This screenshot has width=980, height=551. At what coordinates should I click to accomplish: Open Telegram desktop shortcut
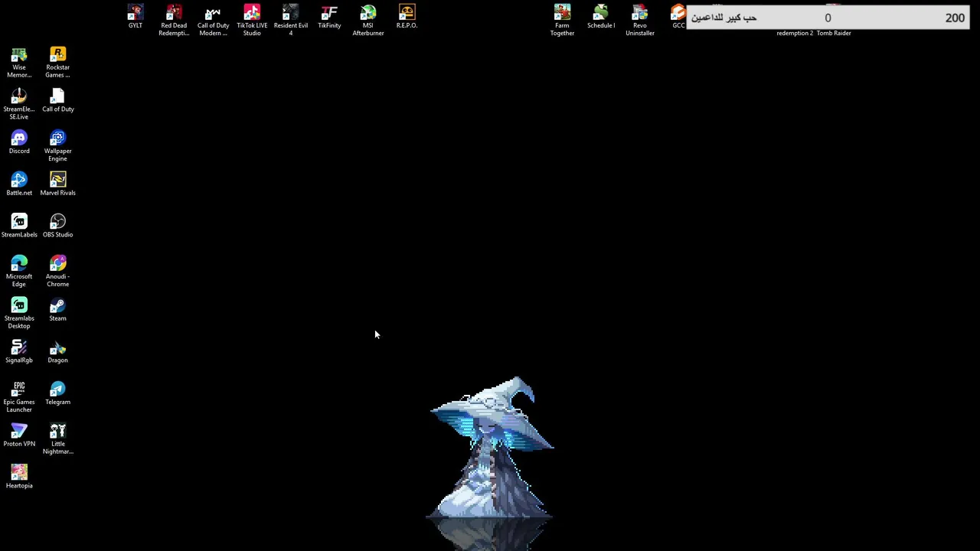57,393
